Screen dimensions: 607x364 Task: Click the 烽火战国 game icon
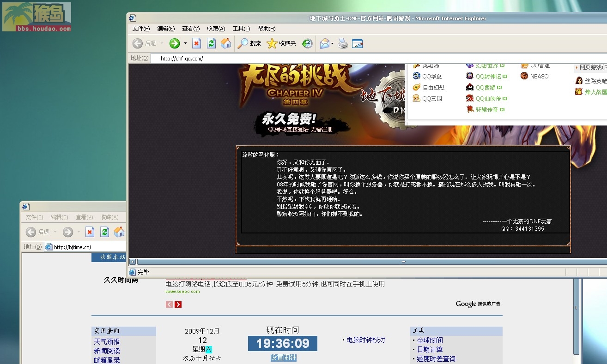[579, 92]
